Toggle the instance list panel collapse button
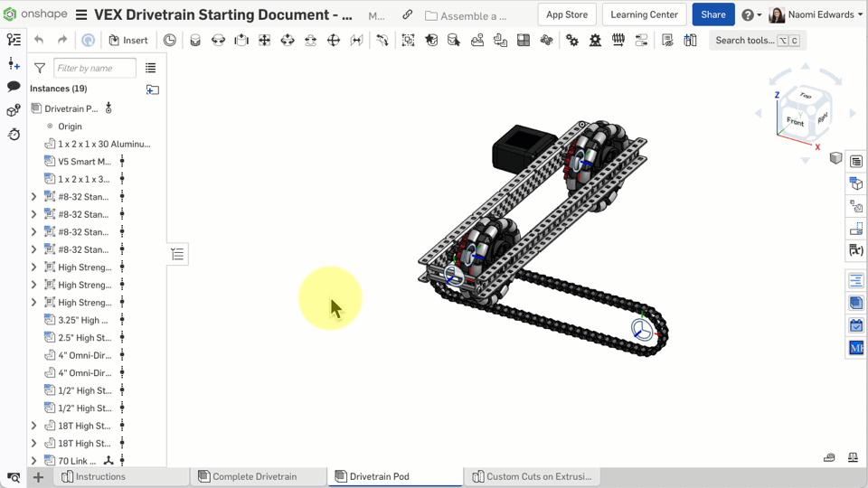 click(x=177, y=255)
